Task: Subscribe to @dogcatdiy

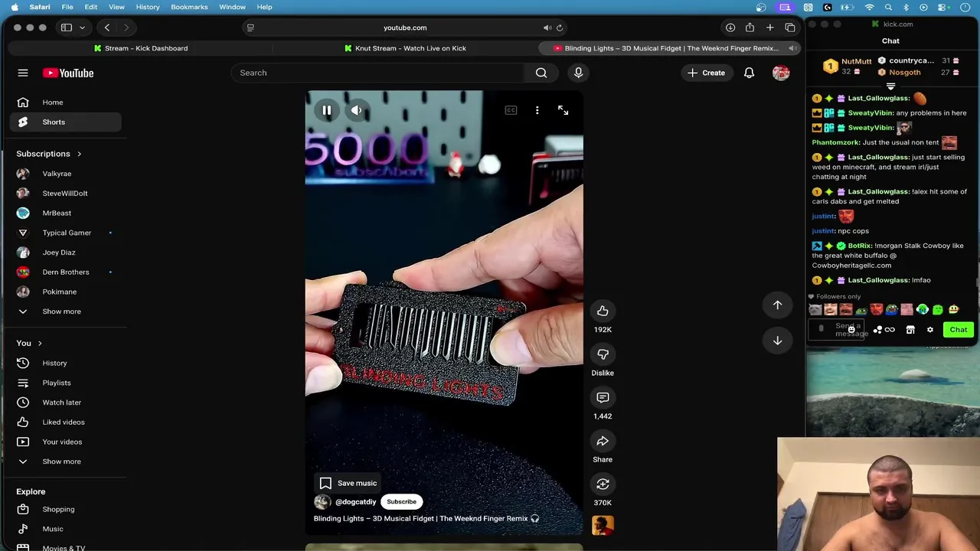Action: (401, 502)
